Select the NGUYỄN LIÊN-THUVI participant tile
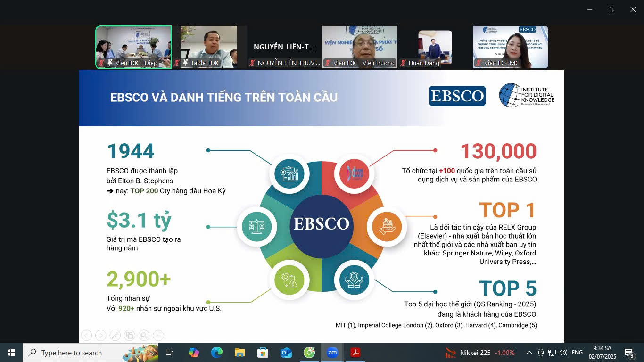Viewport: 644px width, 362px height. (284, 47)
